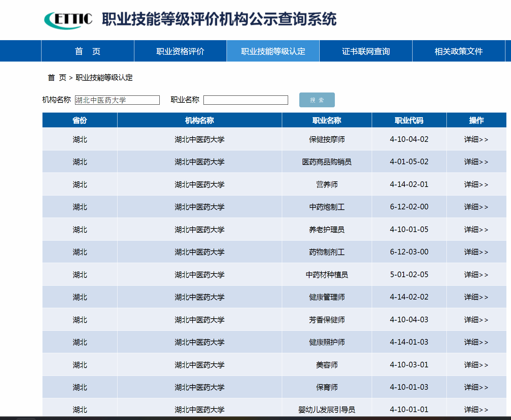Viewport: 511px width, 420px height.
Task: Select the 美容师 occupation cell
Action: click(x=327, y=365)
